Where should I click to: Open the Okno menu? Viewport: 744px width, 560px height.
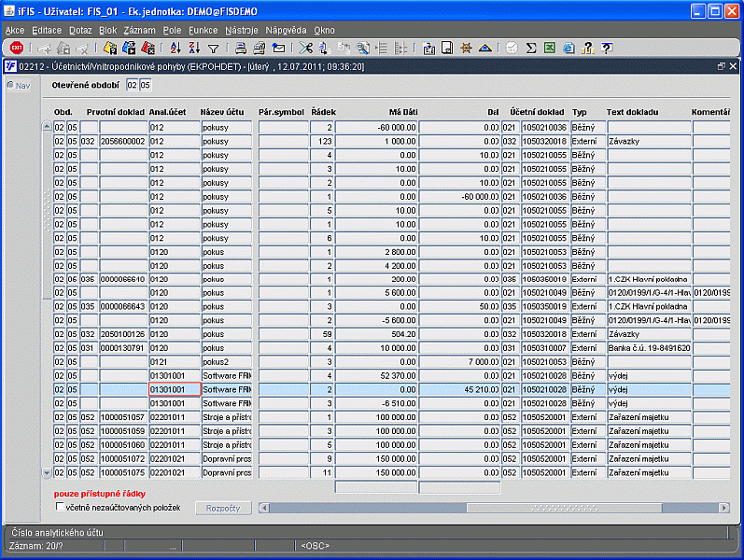pos(324,31)
